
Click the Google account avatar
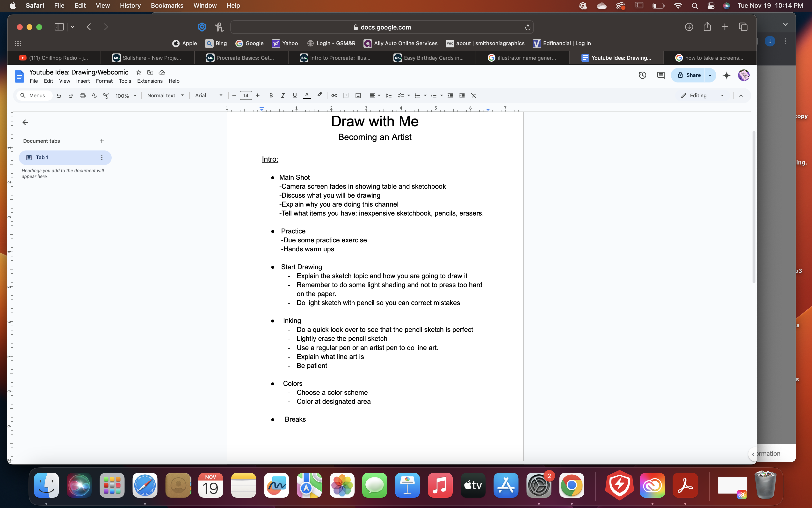(744, 75)
